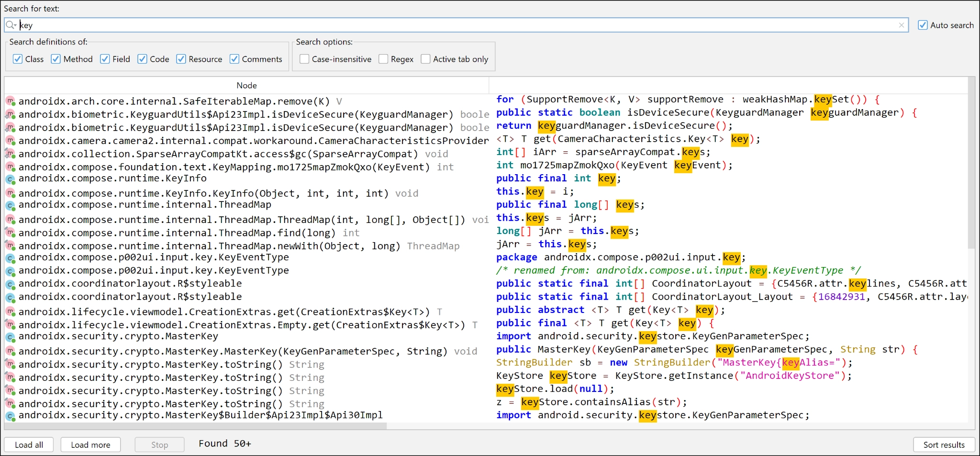Uncheck the Comments search definition
Image resolution: width=980 pixels, height=456 pixels.
(x=234, y=59)
